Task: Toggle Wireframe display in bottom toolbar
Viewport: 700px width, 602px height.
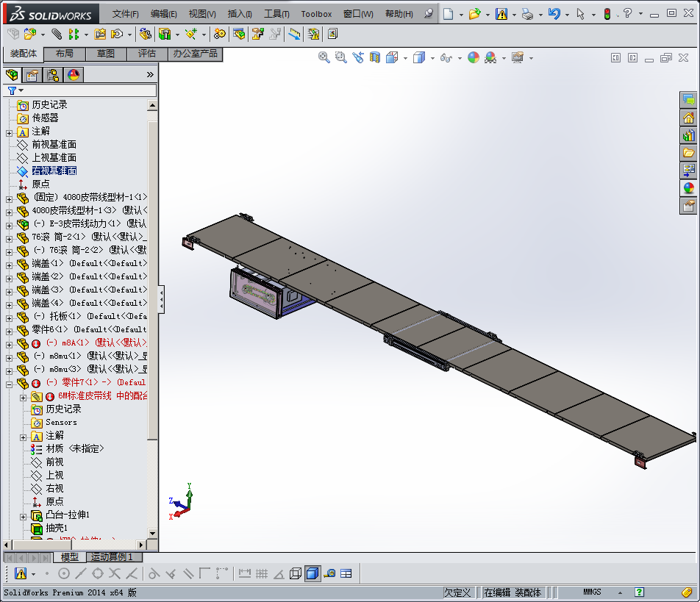Action: coord(295,573)
